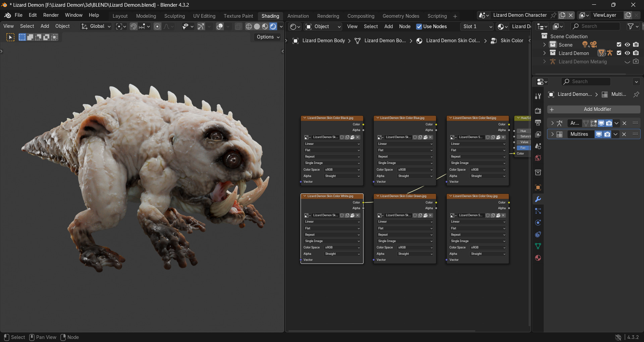Open the viewport Options dropdown
The height and width of the screenshot is (342, 644).
[x=268, y=37]
